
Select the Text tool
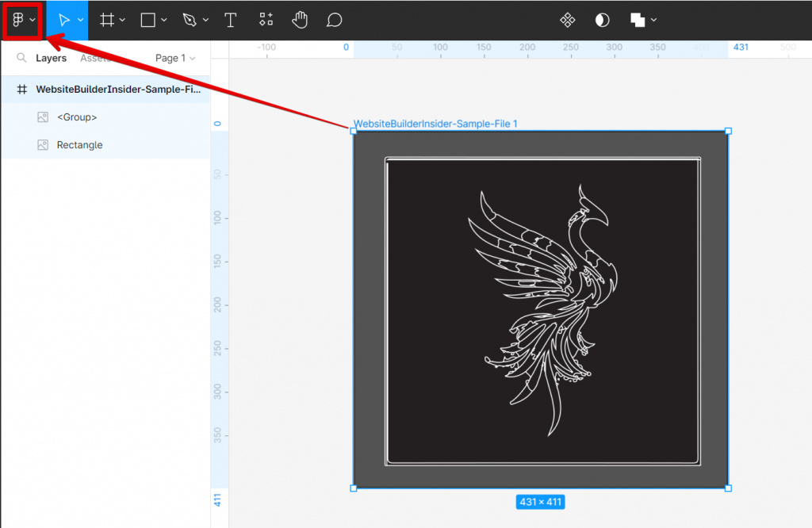[230, 20]
